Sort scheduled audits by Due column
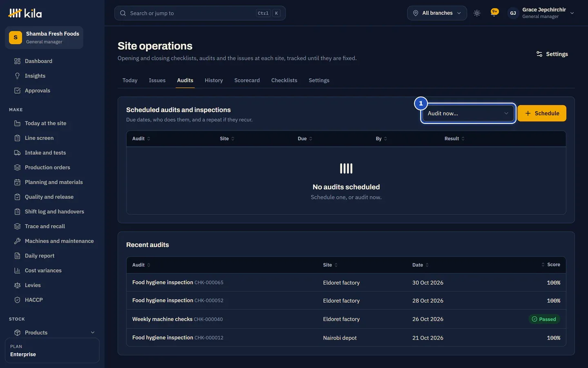Screen dimensions: 588x368 coord(305,139)
